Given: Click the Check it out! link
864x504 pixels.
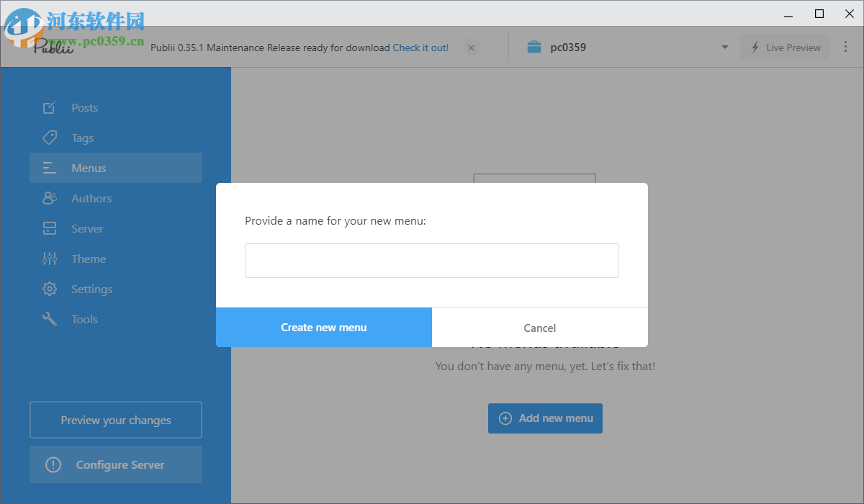Looking at the screenshot, I should tap(420, 48).
